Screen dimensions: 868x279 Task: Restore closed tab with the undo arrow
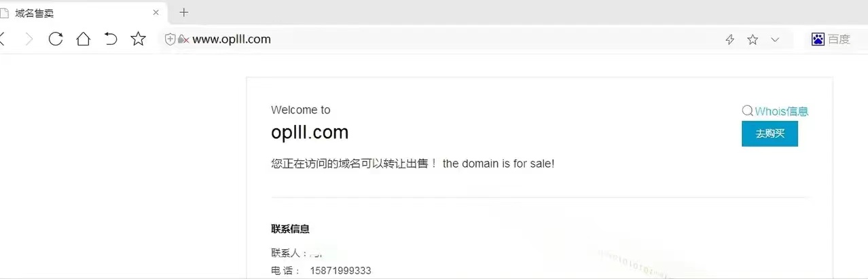point(111,39)
